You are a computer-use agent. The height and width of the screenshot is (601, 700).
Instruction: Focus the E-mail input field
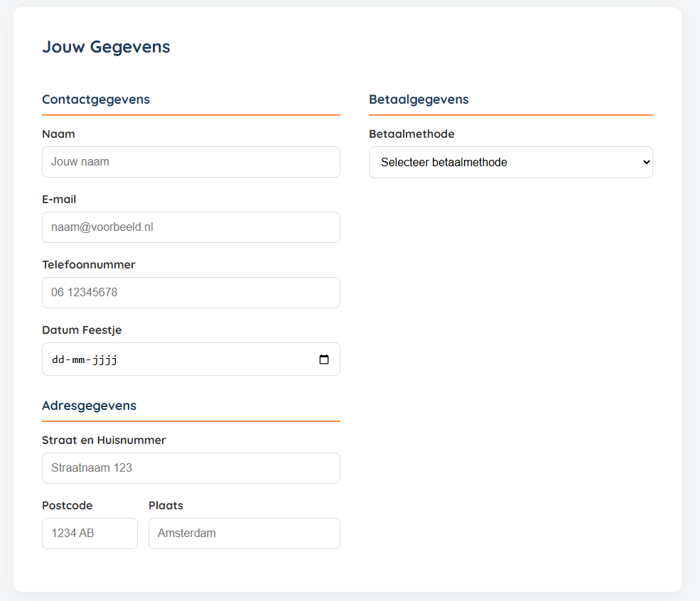190,227
